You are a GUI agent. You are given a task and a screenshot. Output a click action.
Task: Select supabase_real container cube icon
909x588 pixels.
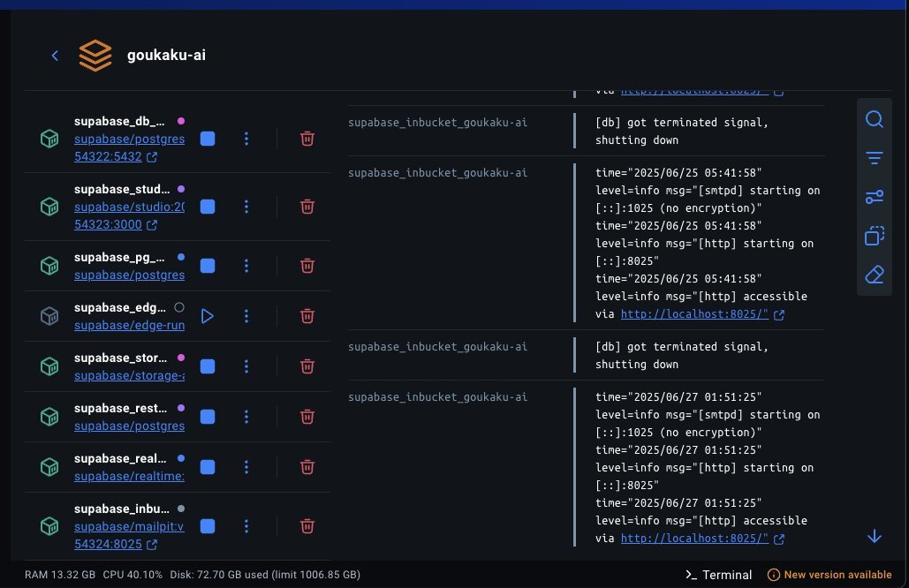(49, 468)
